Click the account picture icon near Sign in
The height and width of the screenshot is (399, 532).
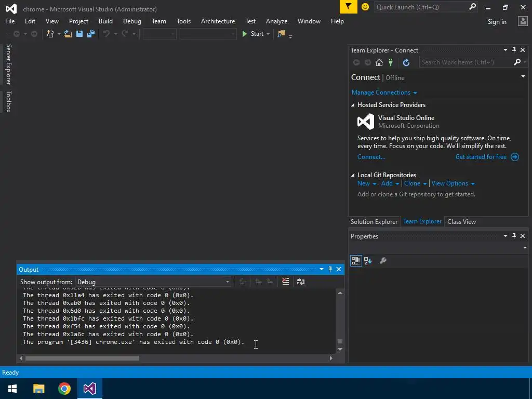coord(523,21)
